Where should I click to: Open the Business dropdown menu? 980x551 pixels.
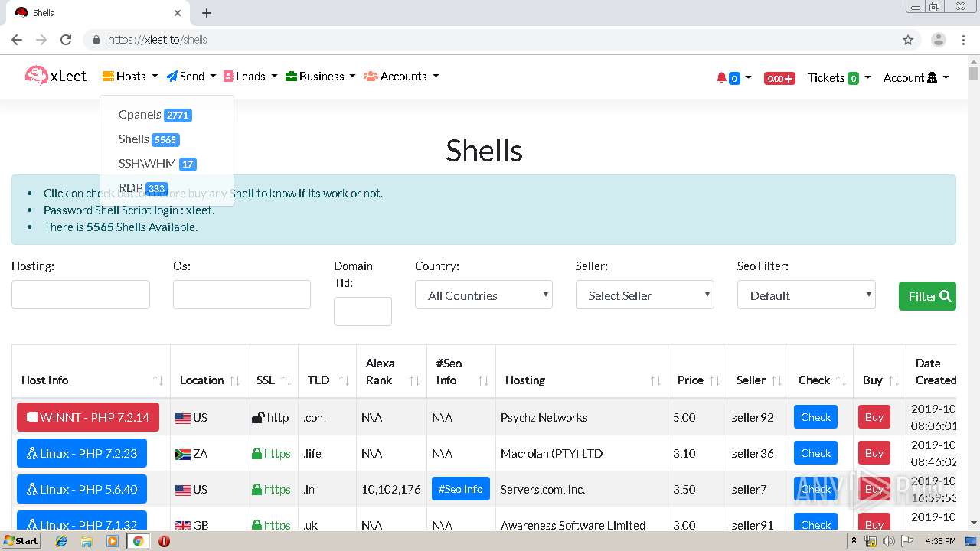coord(321,77)
